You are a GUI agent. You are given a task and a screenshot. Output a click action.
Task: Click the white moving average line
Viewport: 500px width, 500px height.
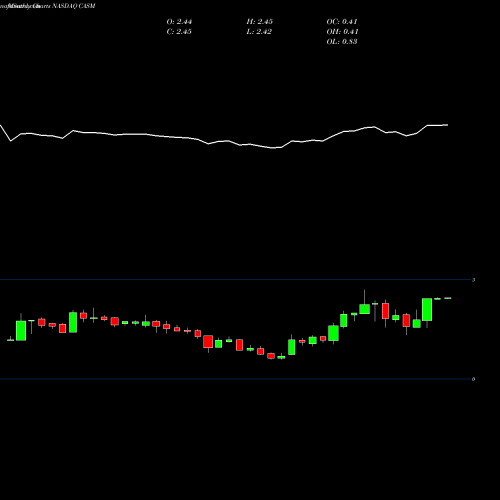tap(224, 141)
